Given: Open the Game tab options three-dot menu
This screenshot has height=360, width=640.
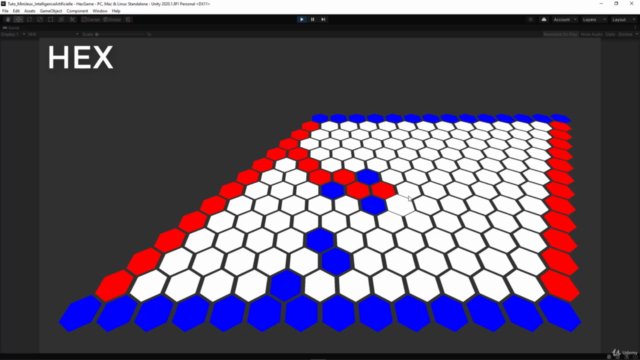Looking at the screenshot, I should pyautogui.click(x=636, y=28).
